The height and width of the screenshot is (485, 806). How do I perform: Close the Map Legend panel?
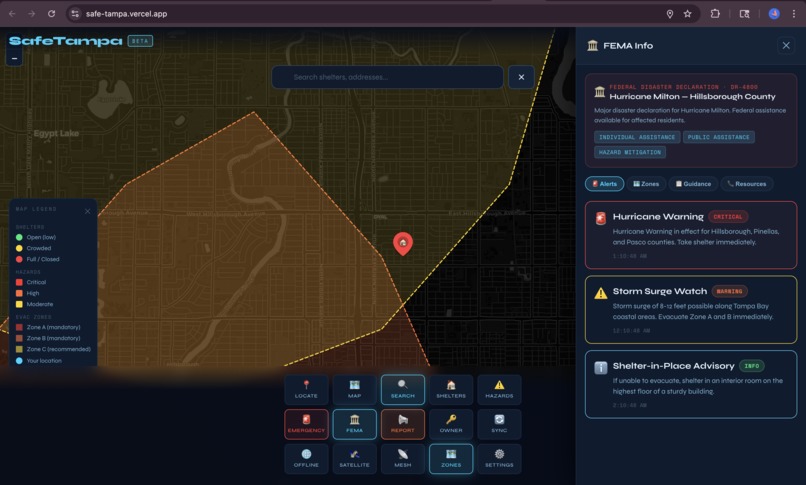pos(87,211)
